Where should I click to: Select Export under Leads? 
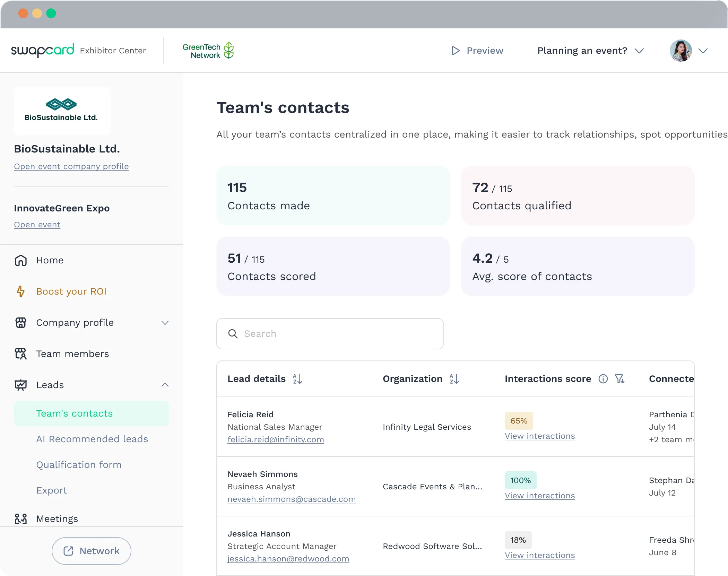(52, 490)
